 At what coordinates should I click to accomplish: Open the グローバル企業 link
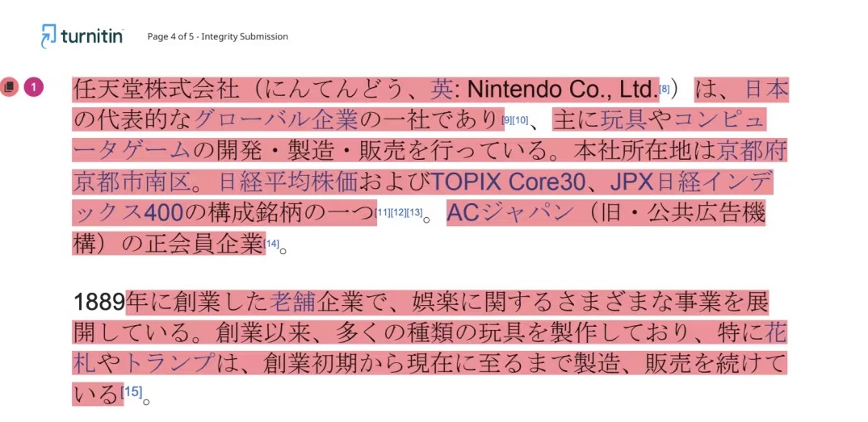pyautogui.click(x=276, y=119)
